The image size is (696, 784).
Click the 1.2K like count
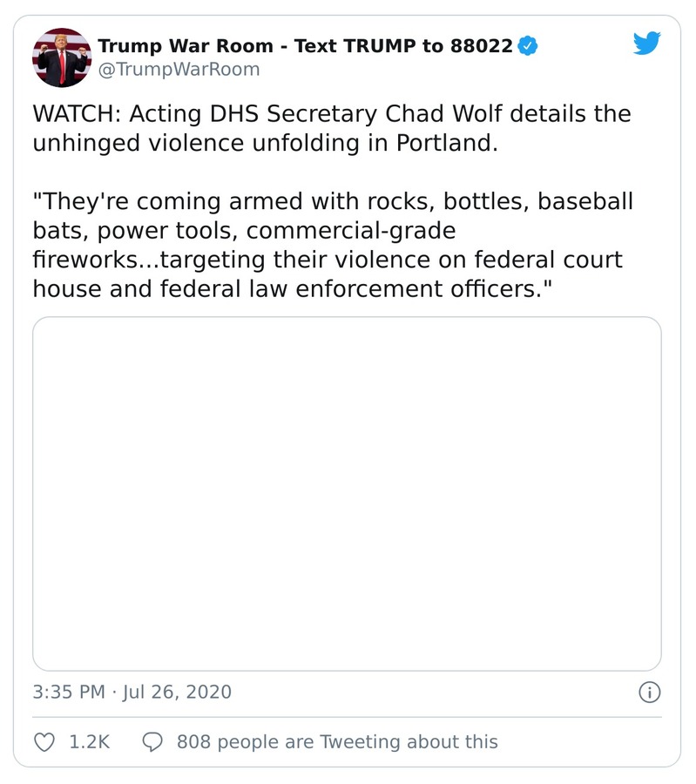[84, 741]
